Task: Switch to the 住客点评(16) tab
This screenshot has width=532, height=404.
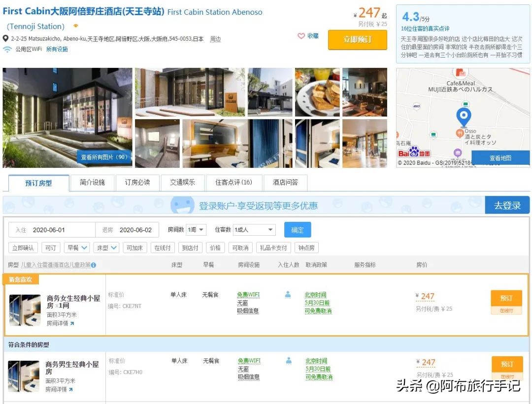Action: point(234,183)
